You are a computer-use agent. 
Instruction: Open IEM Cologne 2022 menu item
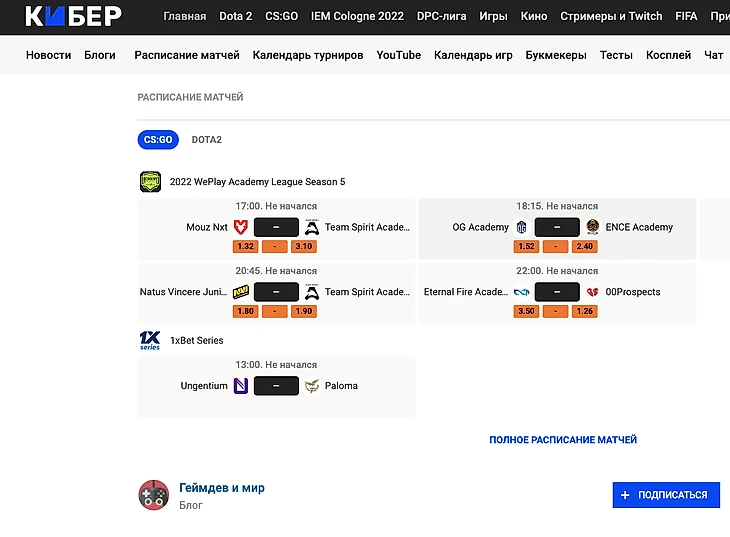point(357,16)
